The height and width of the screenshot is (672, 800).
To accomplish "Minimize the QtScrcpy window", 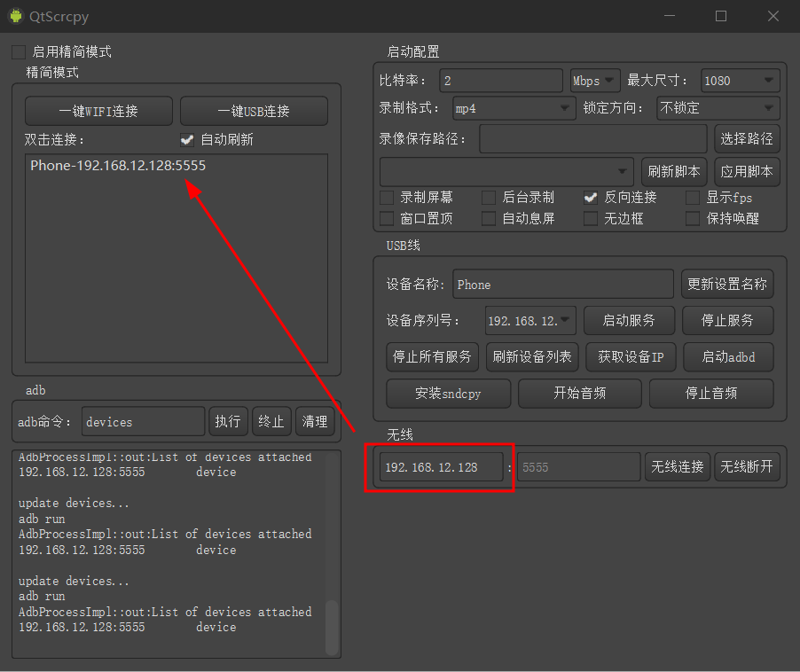I will point(670,16).
